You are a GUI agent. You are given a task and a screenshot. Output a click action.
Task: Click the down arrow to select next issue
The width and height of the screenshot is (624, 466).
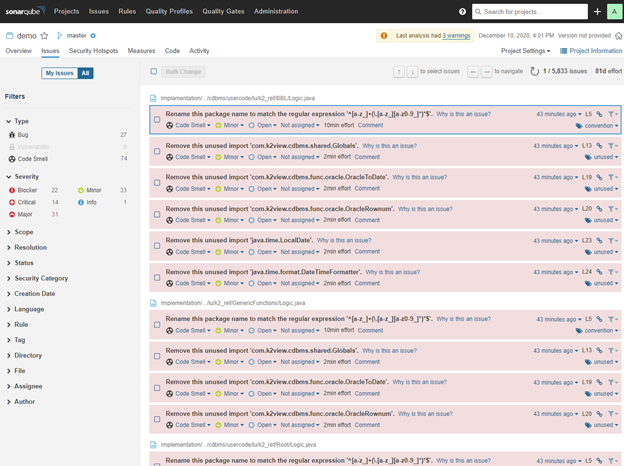(x=412, y=71)
